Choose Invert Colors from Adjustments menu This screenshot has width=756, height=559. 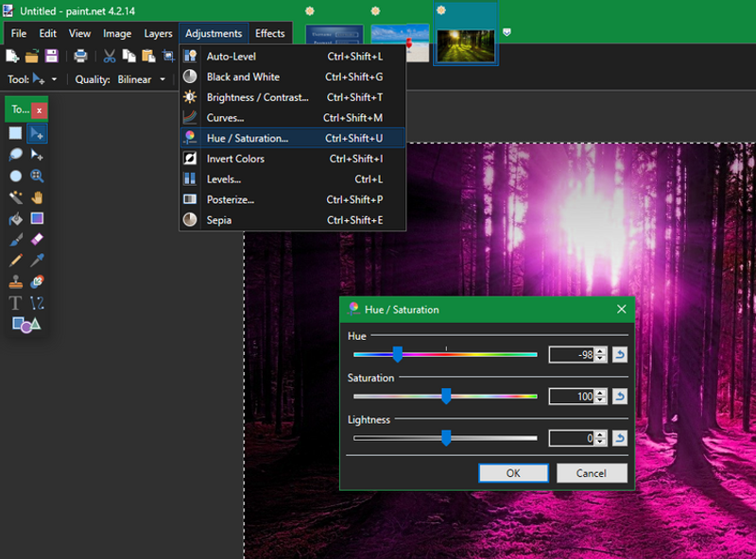coord(235,159)
